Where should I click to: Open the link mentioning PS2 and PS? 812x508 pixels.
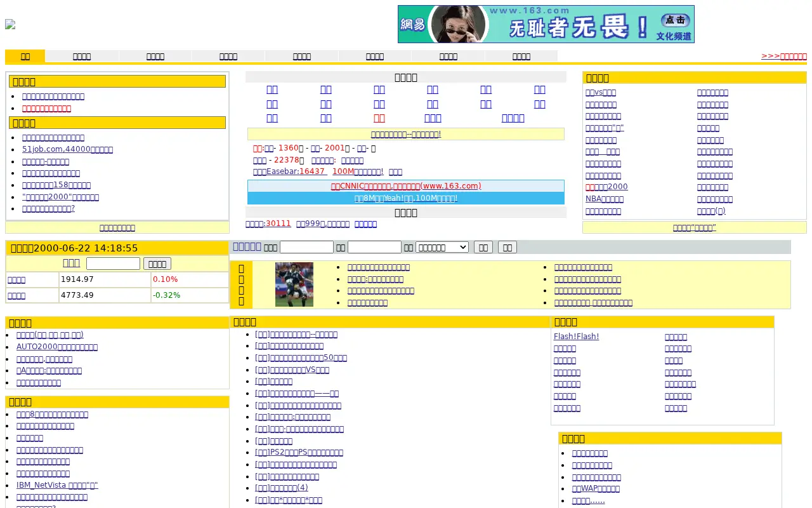pos(299,452)
